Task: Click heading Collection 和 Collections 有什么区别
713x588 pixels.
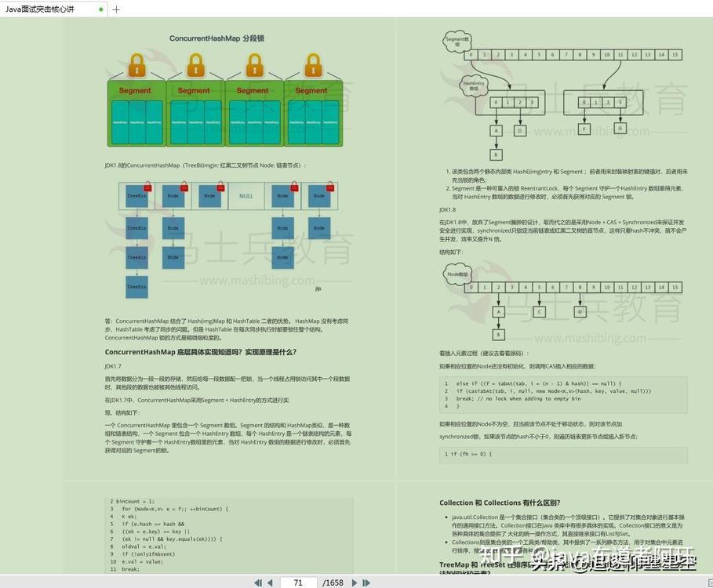Action: point(500,503)
